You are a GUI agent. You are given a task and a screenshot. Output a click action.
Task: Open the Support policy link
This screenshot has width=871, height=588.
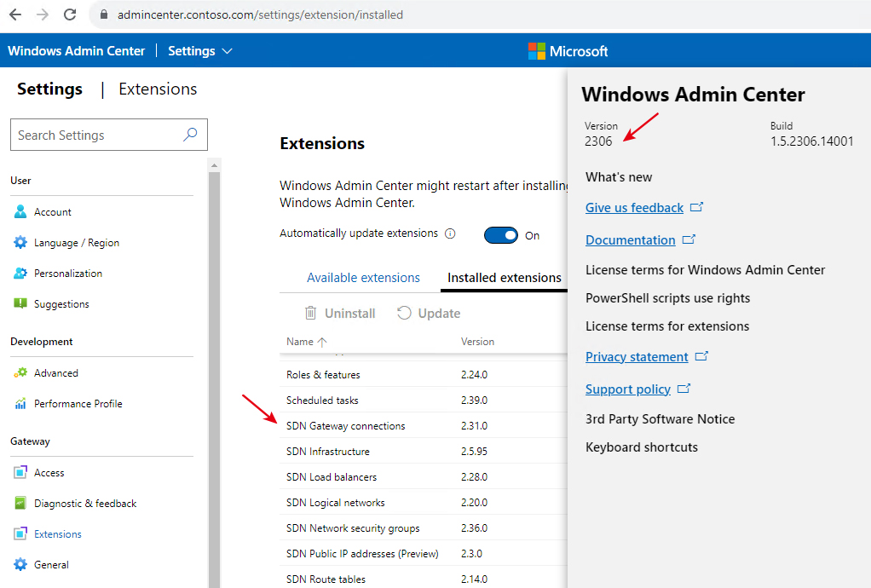(x=628, y=389)
